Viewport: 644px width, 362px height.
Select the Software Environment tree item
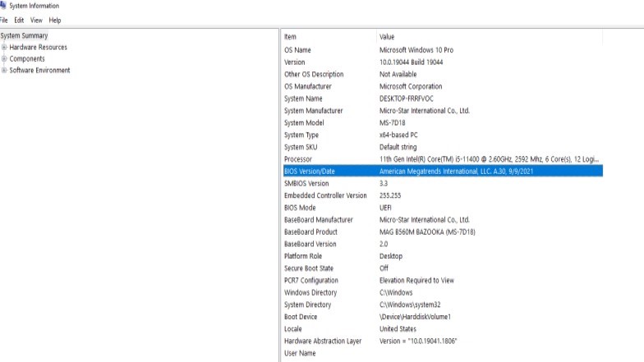[39, 71]
